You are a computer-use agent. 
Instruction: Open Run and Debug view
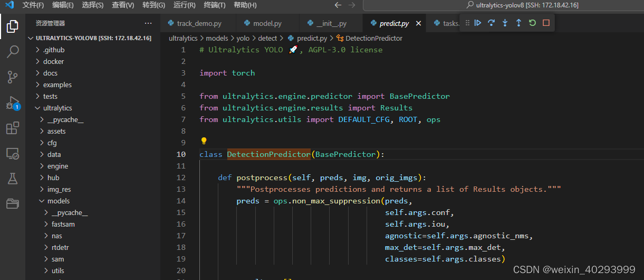click(x=13, y=102)
